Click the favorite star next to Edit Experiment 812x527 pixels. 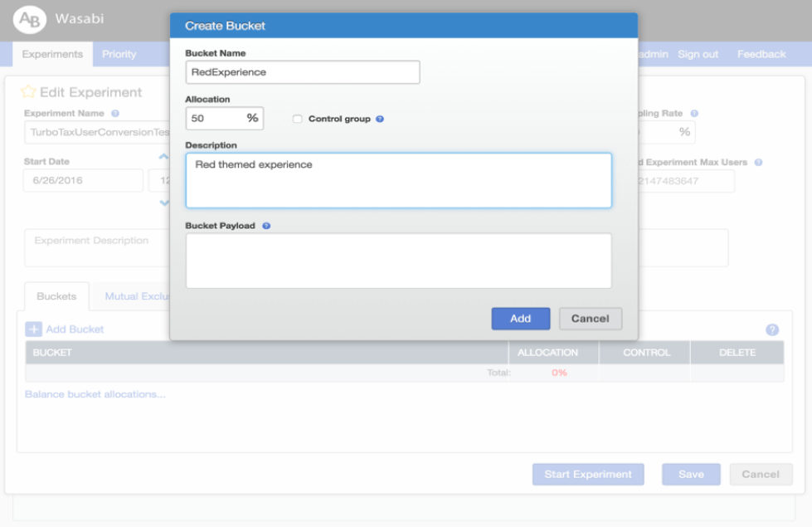pos(28,92)
